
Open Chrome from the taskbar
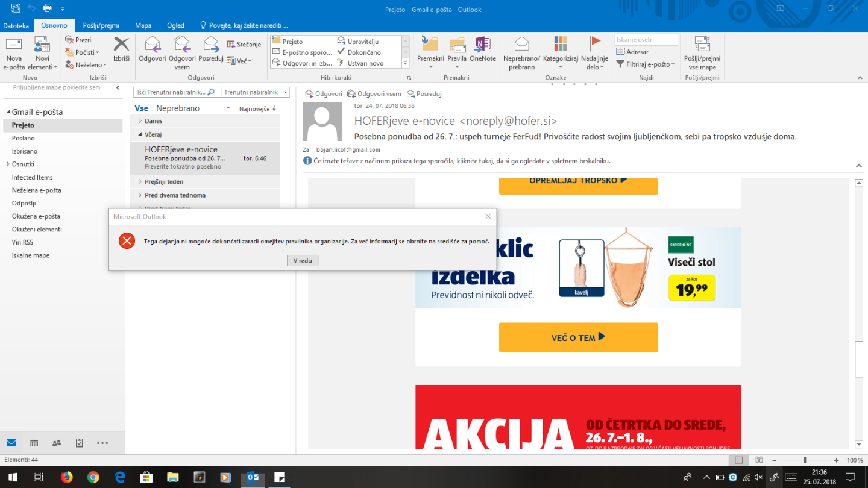[x=93, y=477]
